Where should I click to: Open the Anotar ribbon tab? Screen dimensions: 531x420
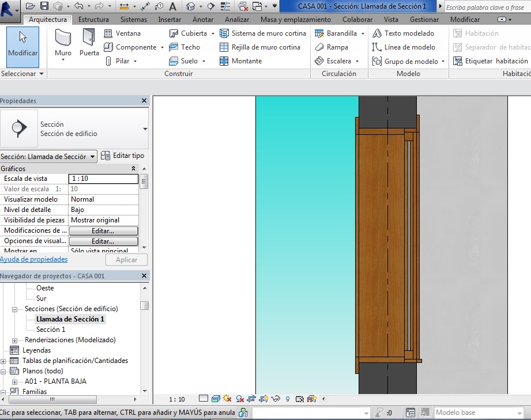click(202, 20)
